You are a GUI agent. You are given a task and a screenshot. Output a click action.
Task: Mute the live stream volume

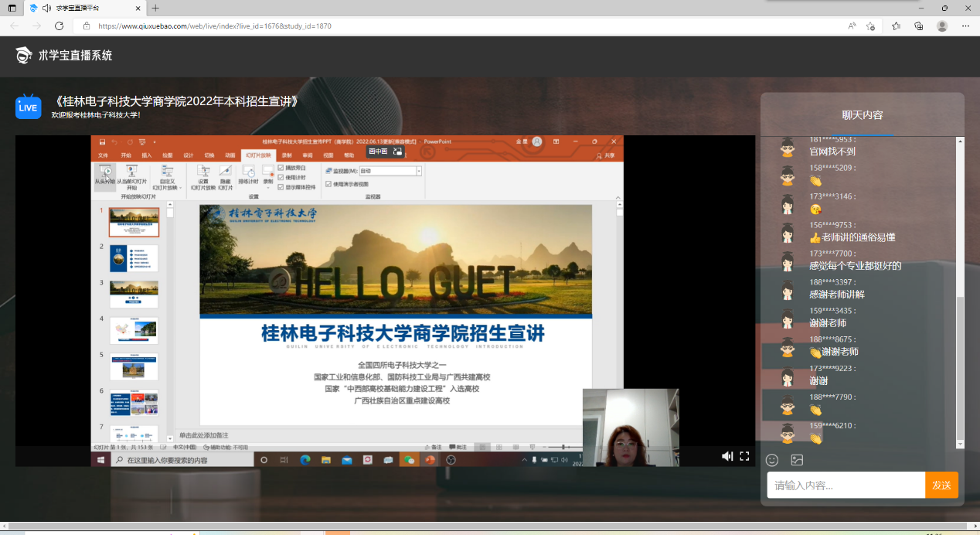pyautogui.click(x=726, y=456)
